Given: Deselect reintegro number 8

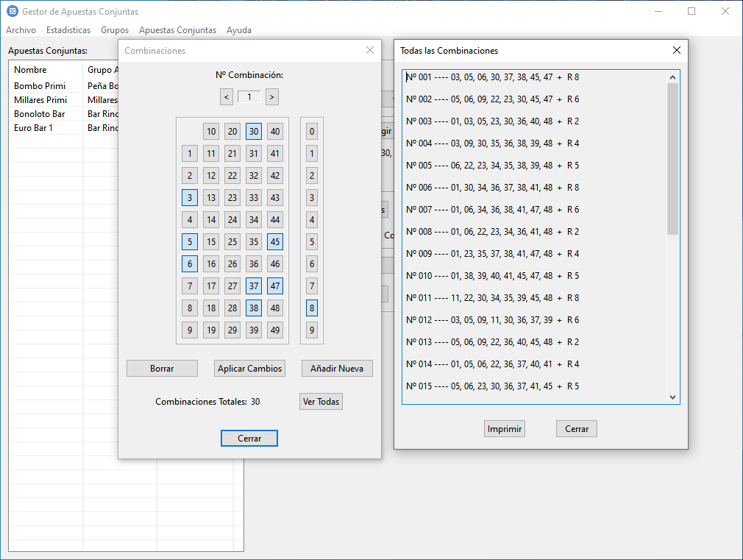Looking at the screenshot, I should 312,308.
